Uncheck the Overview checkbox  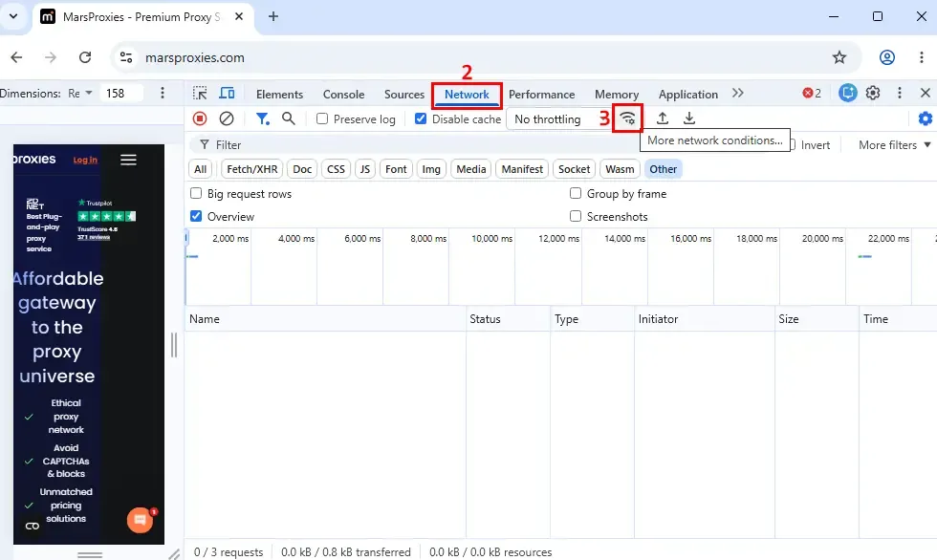196,216
